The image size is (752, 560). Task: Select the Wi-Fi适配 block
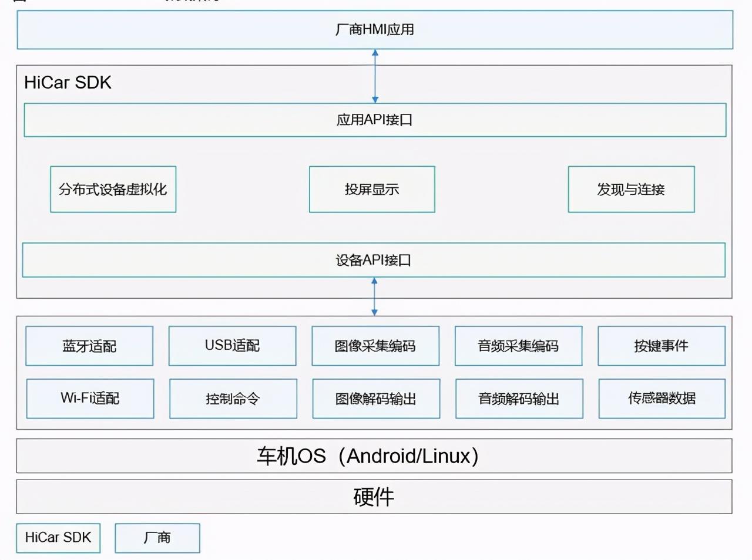click(x=89, y=399)
